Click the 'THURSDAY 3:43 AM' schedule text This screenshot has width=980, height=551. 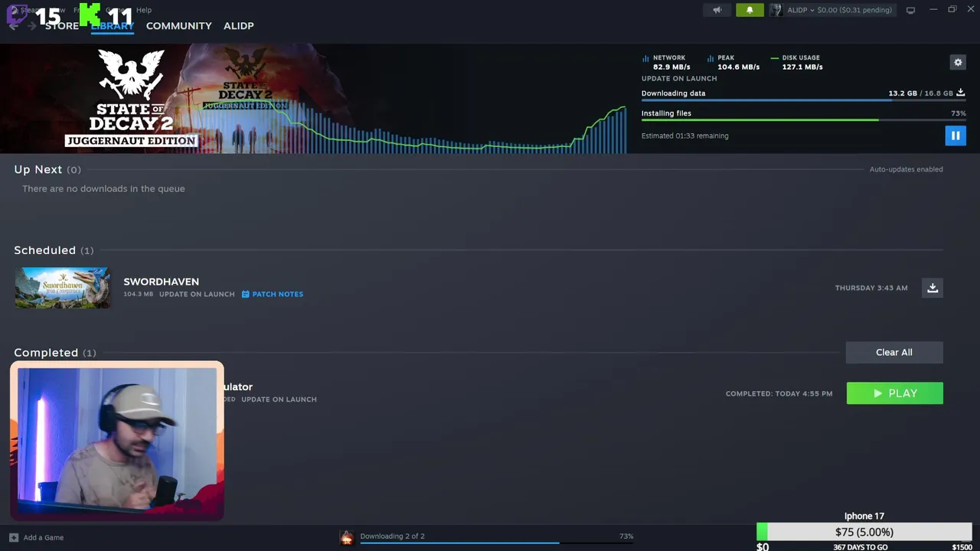click(871, 288)
